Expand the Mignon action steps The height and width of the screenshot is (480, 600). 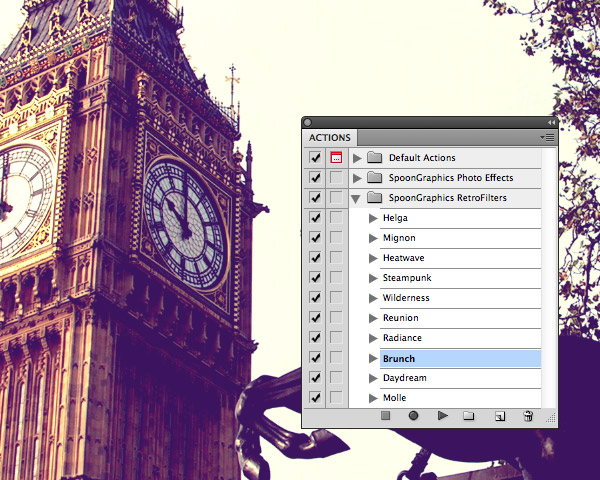(x=373, y=238)
